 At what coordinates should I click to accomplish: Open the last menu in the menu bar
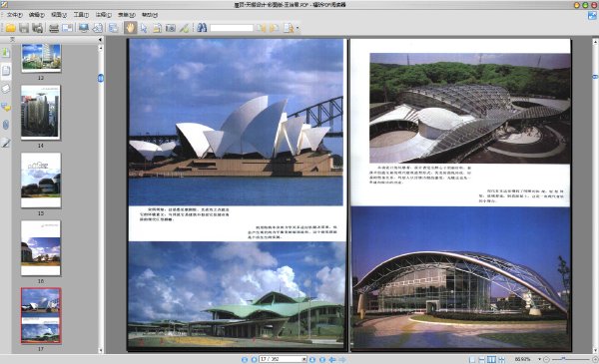[150, 15]
